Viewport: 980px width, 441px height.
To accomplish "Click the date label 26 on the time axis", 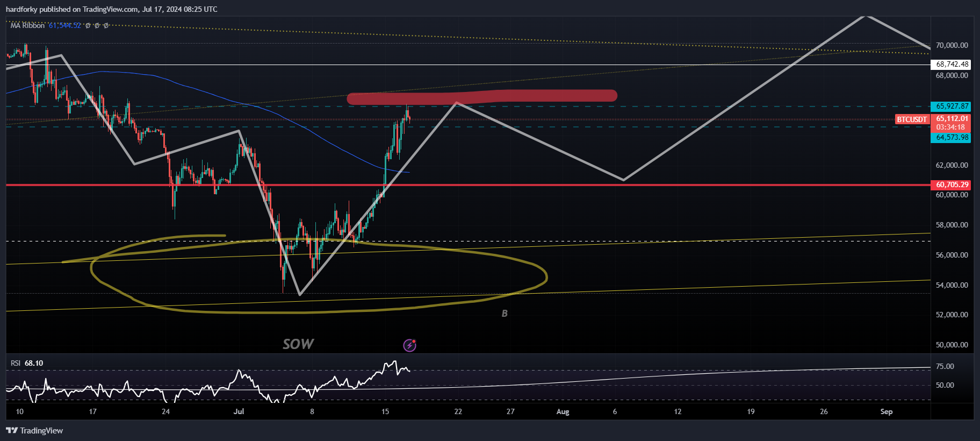I will click(x=824, y=412).
